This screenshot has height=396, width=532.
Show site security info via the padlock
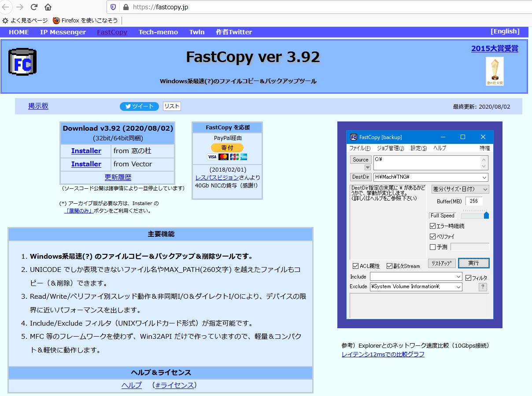[126, 7]
